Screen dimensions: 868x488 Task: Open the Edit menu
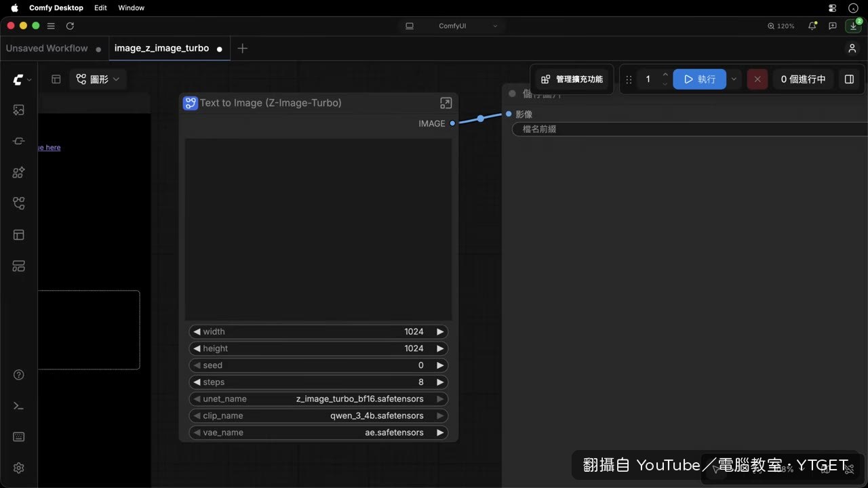pyautogui.click(x=100, y=8)
